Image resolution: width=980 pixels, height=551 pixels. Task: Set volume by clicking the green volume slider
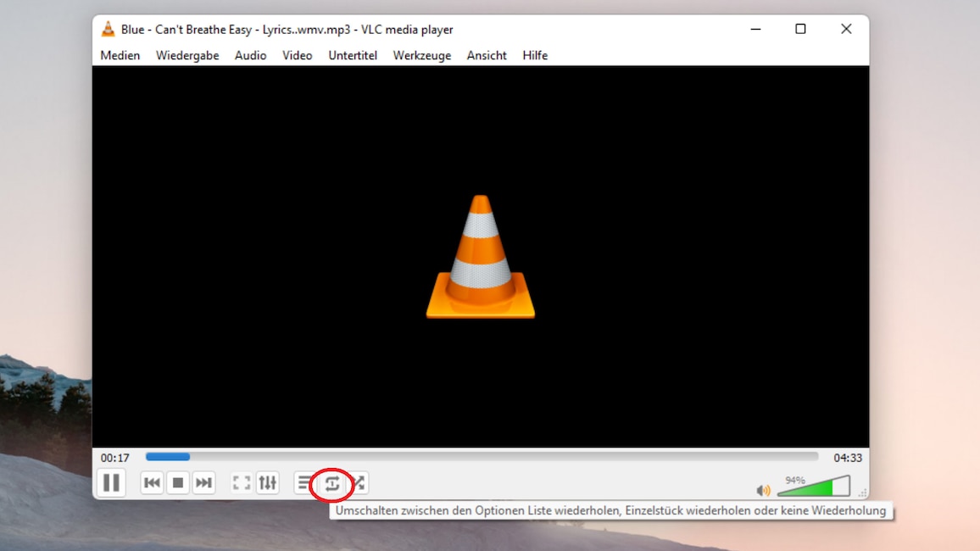coord(810,488)
